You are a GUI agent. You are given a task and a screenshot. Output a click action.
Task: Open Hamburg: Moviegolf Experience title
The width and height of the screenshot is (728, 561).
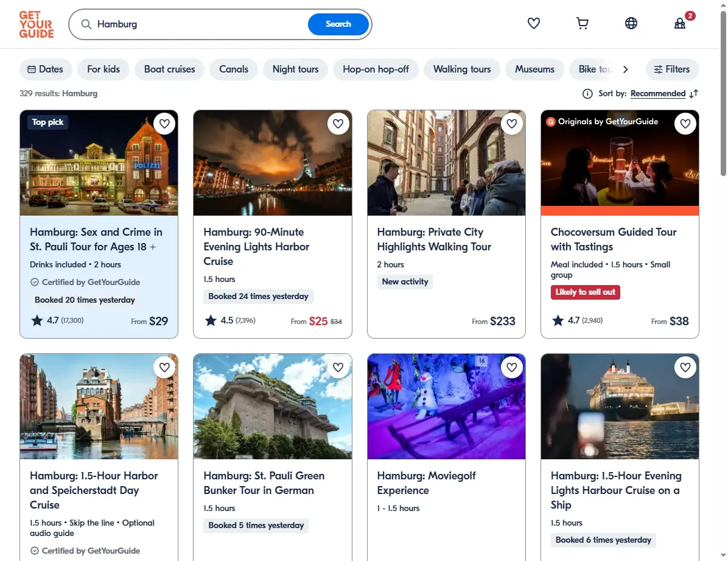point(426,483)
